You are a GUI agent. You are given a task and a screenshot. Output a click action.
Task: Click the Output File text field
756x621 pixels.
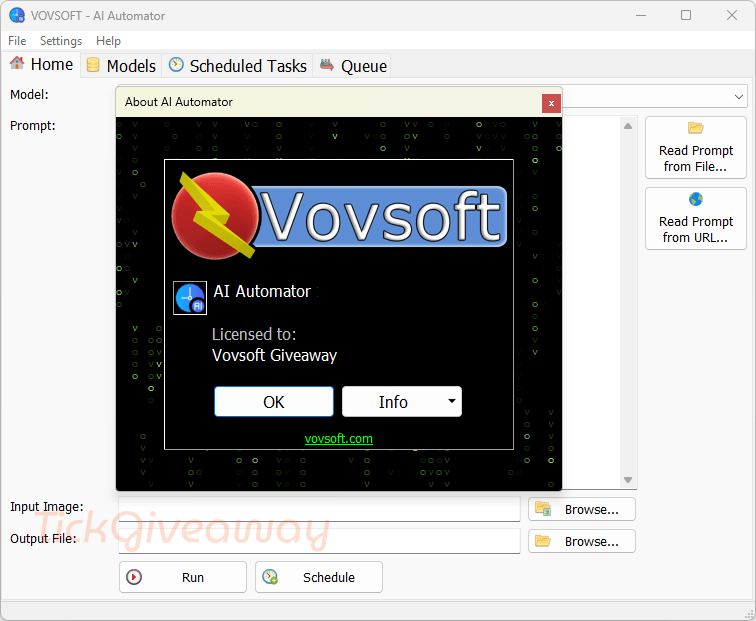319,541
